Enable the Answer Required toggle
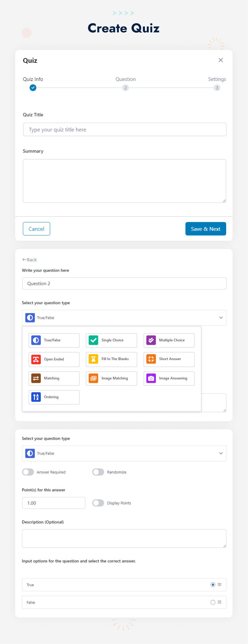 (x=28, y=472)
